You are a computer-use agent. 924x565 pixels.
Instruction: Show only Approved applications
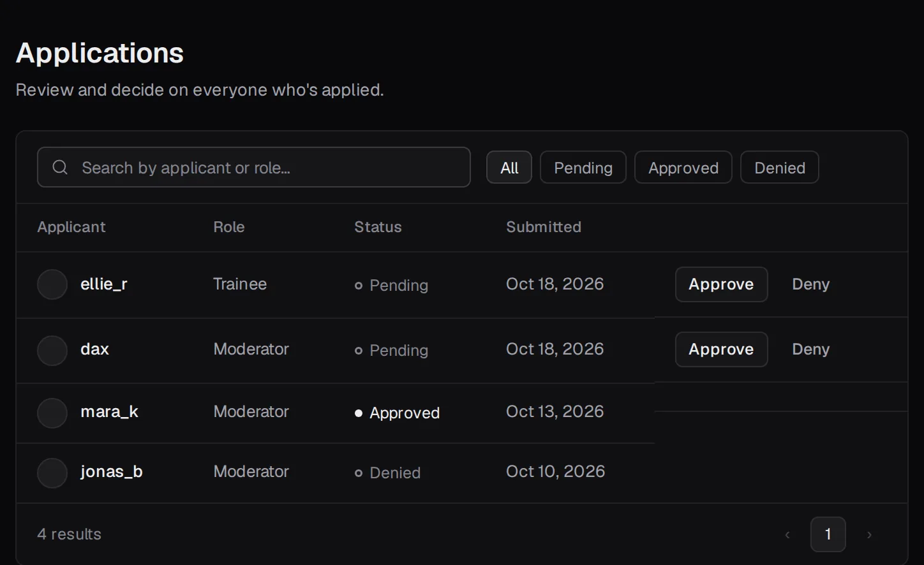point(683,167)
